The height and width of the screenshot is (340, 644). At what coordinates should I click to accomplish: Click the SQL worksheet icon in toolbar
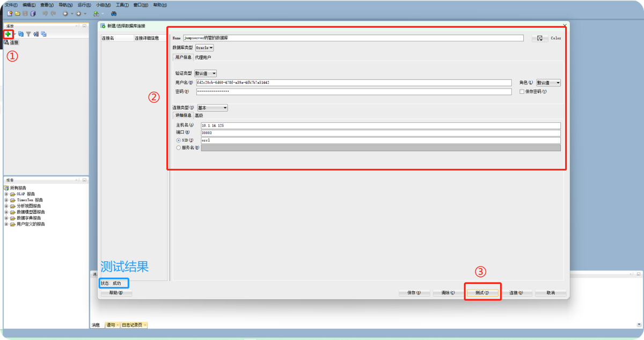[x=97, y=13]
